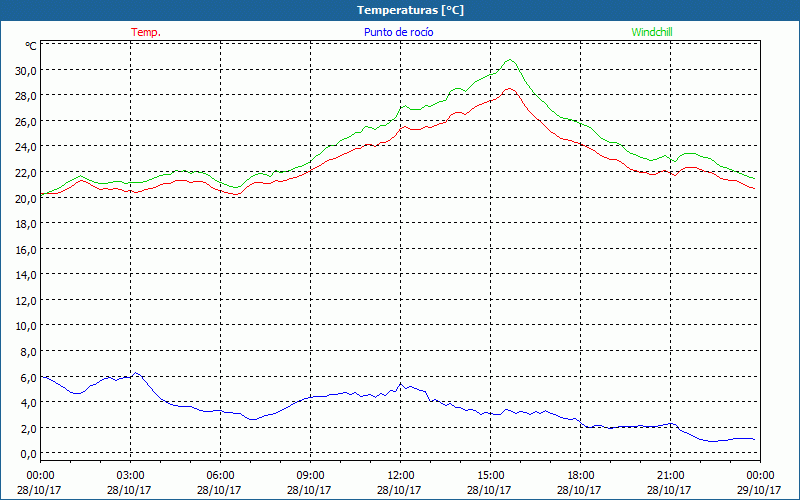Viewport: 800px width, 500px height.
Task: Click the "06:00" time label
Action: 220,476
